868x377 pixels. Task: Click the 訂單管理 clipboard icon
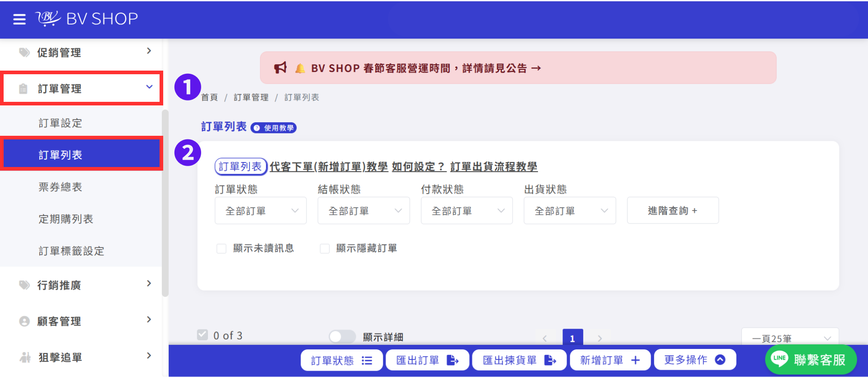point(24,89)
